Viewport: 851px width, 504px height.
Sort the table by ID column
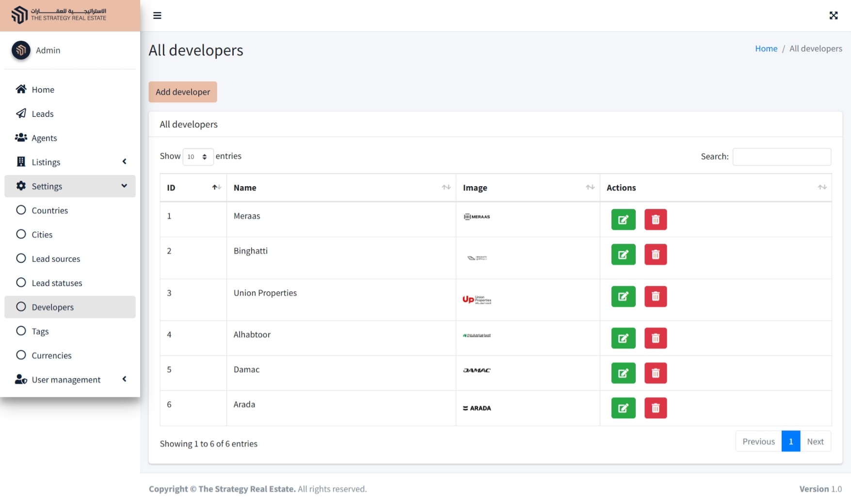click(193, 188)
